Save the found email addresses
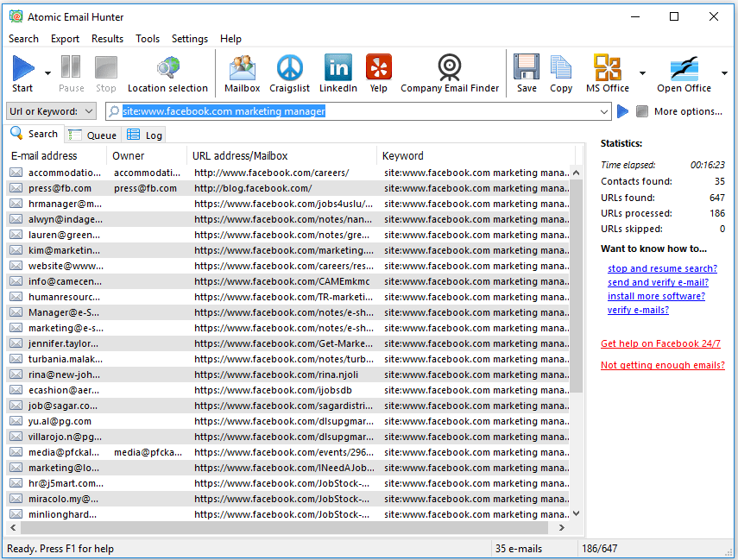This screenshot has height=560, width=738. point(527,67)
